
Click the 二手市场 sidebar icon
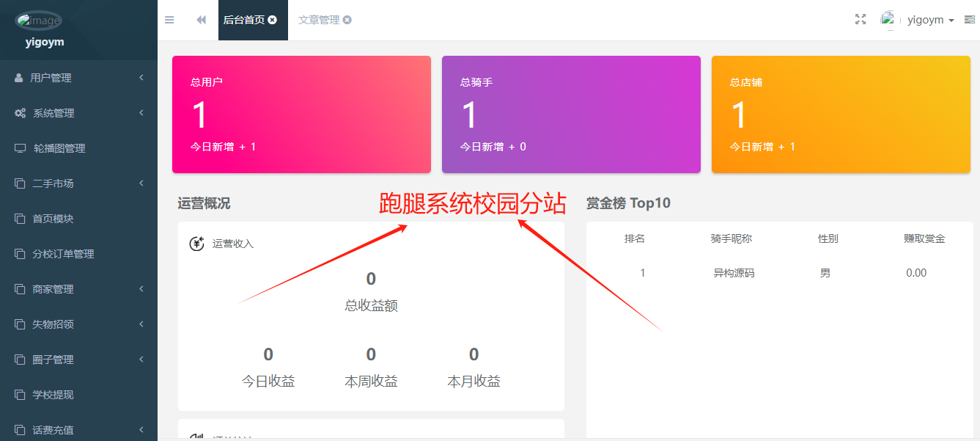click(20, 183)
